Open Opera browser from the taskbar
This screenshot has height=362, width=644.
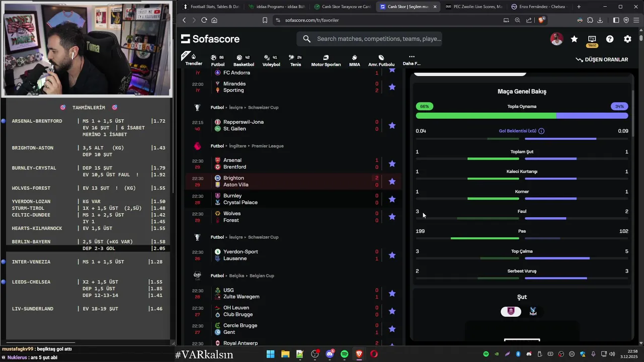(374, 354)
